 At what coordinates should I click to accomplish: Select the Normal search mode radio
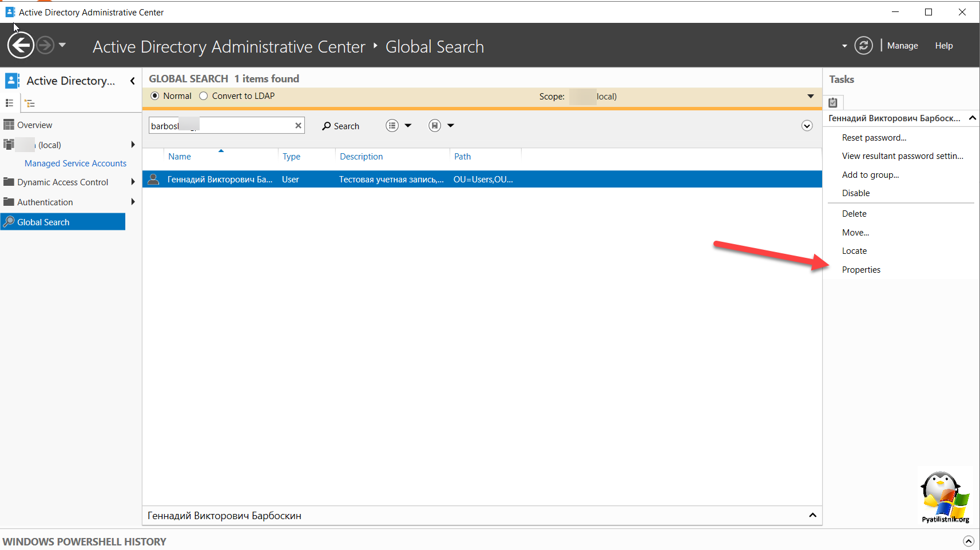click(x=154, y=96)
